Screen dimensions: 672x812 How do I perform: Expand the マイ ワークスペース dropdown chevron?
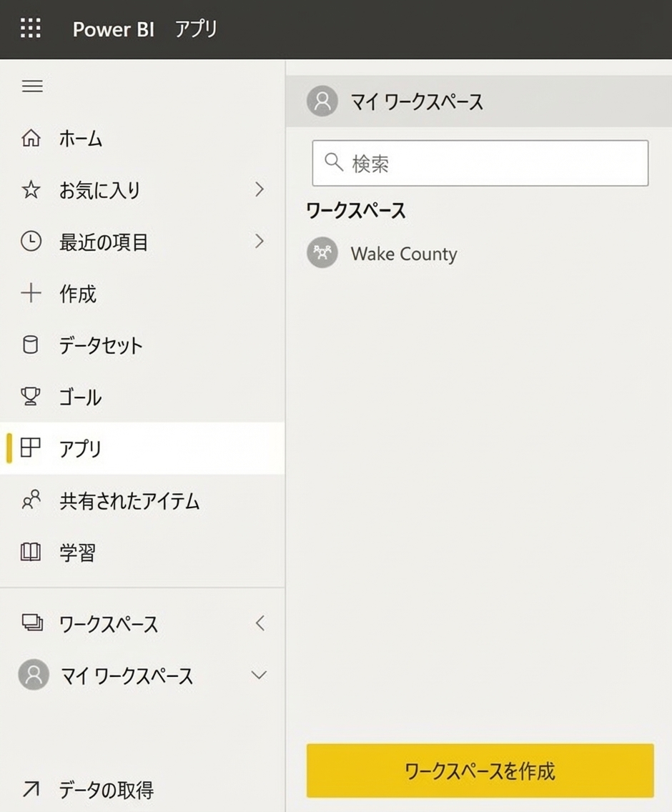coord(259,675)
